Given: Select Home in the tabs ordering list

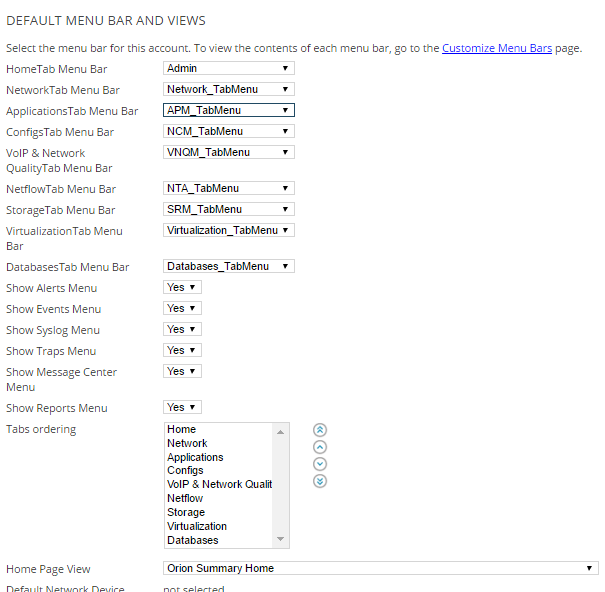Looking at the screenshot, I should 219,429.
